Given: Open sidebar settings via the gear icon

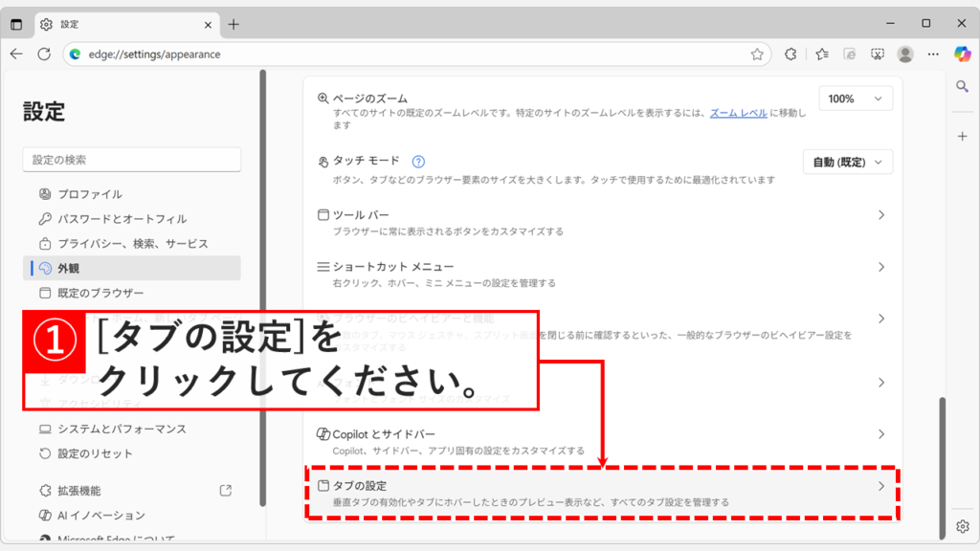Looking at the screenshot, I should [x=962, y=525].
